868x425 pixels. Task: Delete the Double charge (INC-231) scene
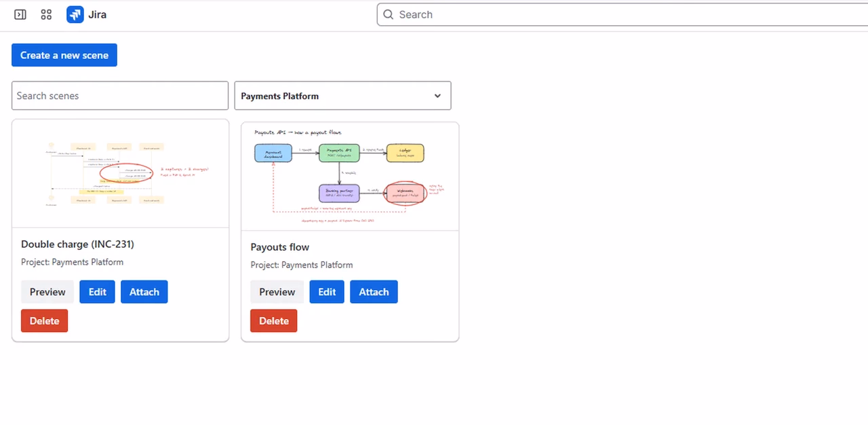[45, 320]
